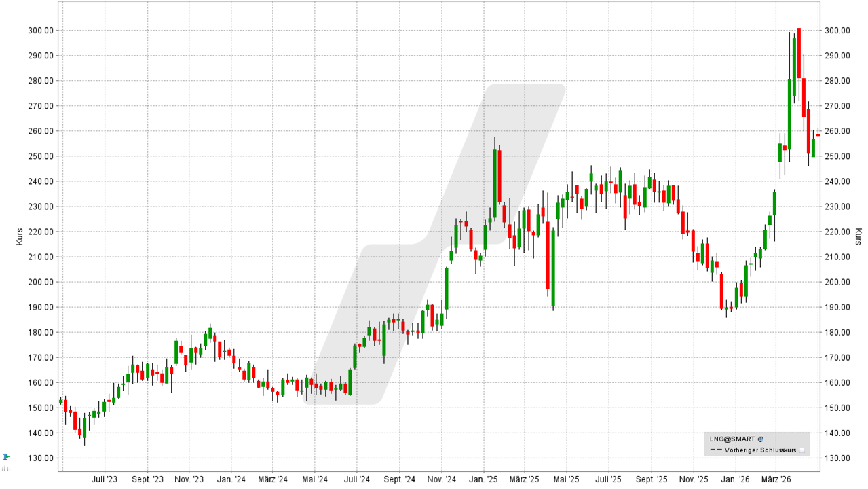Click the Kurs title on the left axis
The image size is (868, 489).
coord(19,237)
